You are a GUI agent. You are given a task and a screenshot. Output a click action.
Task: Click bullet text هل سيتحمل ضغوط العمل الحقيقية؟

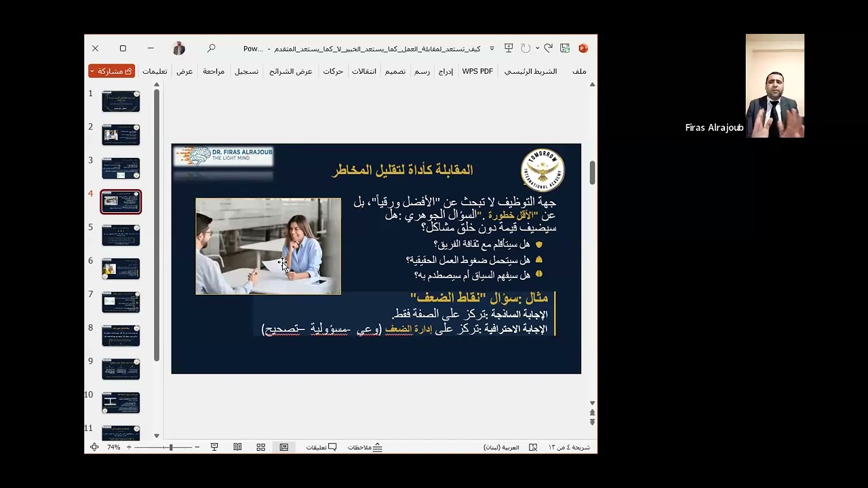pos(468,260)
